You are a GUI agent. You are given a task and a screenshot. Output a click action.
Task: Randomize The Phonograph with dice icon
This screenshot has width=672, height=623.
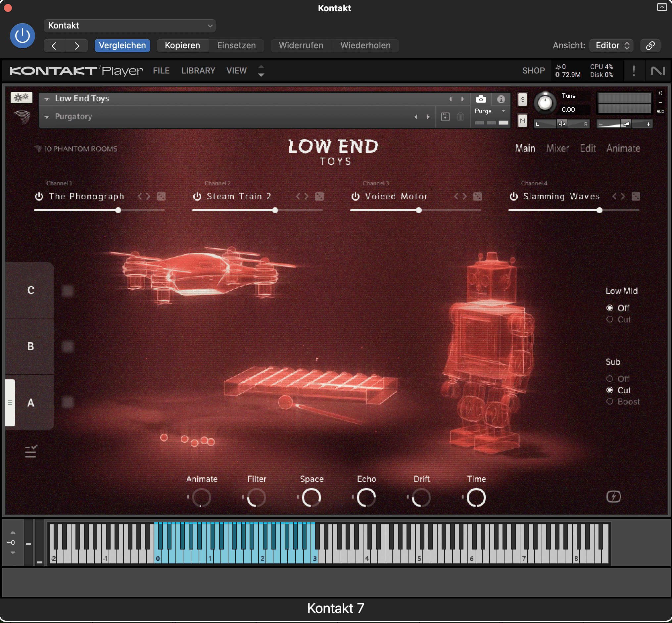(x=161, y=196)
